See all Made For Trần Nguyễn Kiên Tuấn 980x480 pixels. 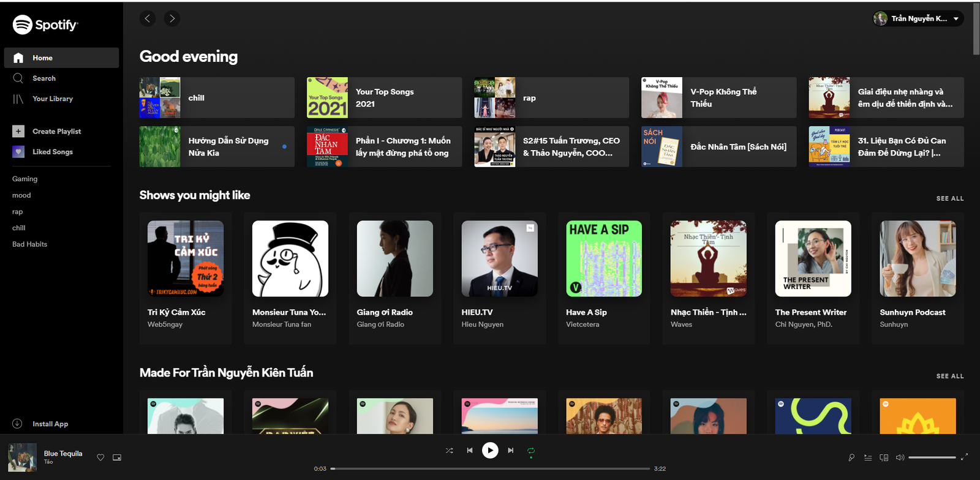(x=950, y=376)
